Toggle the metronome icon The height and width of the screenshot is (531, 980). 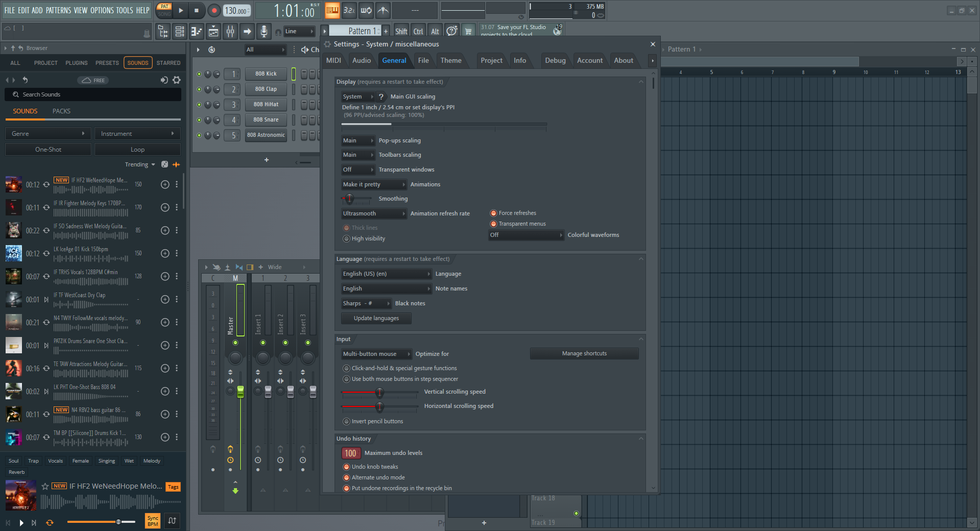pos(383,10)
